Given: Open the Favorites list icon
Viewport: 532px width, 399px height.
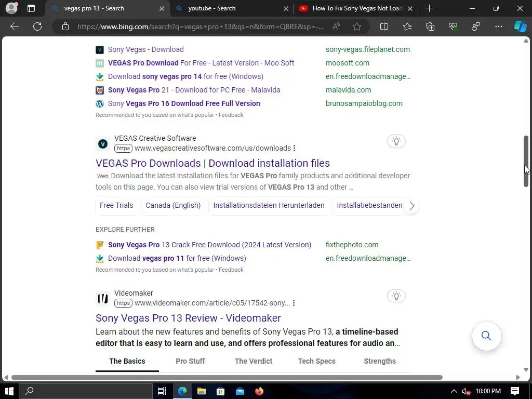Looking at the screenshot, I should 407,26.
